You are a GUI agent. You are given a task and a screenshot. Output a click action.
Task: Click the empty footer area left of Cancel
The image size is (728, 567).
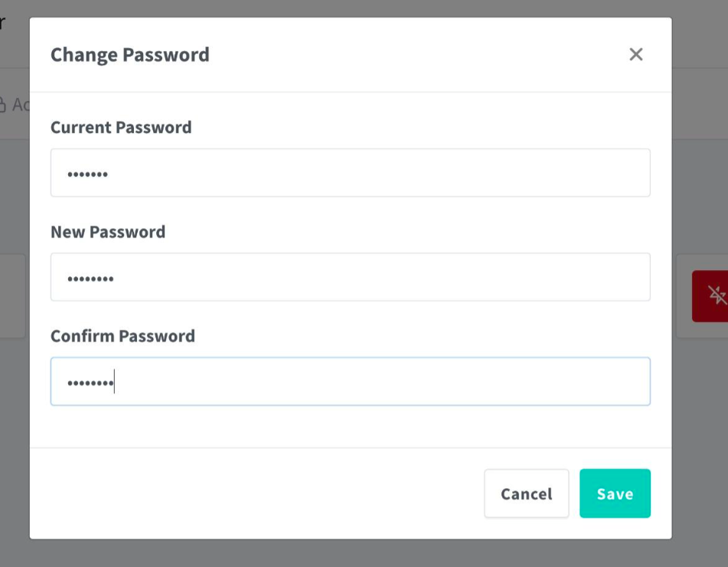(x=253, y=494)
